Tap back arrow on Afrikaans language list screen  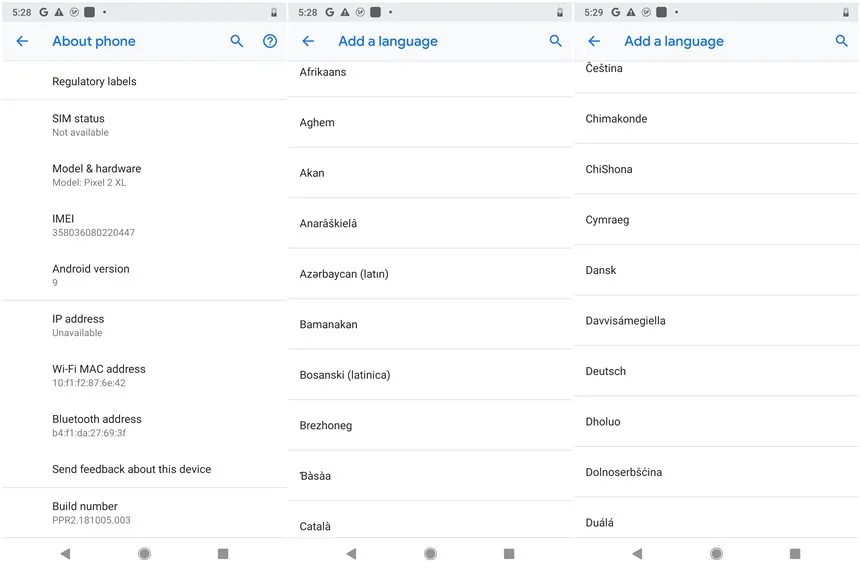[308, 41]
